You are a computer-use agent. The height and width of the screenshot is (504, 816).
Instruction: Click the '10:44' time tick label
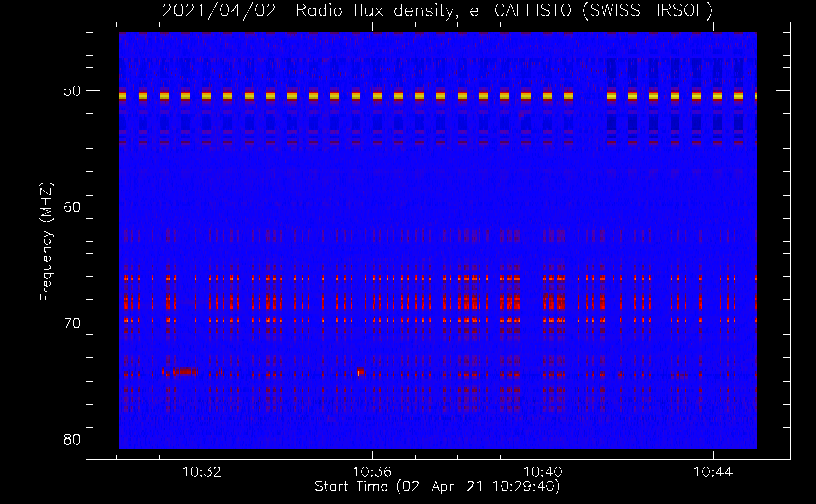(x=713, y=472)
